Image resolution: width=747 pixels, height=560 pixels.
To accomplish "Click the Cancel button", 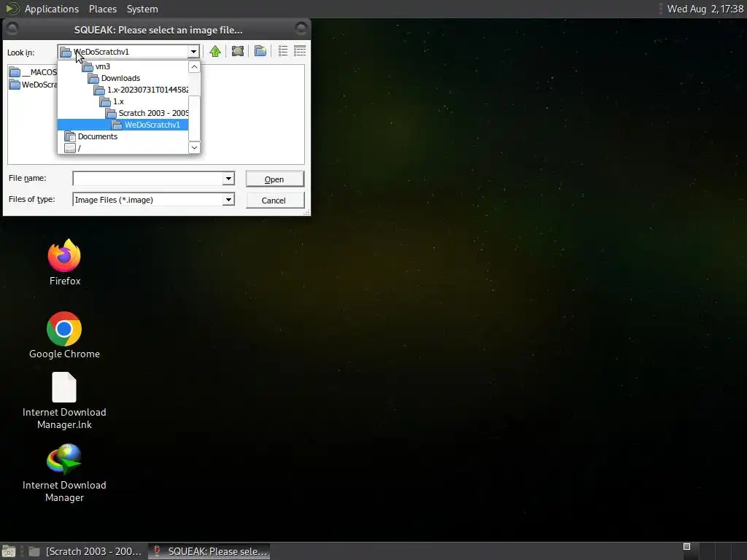I will (274, 201).
